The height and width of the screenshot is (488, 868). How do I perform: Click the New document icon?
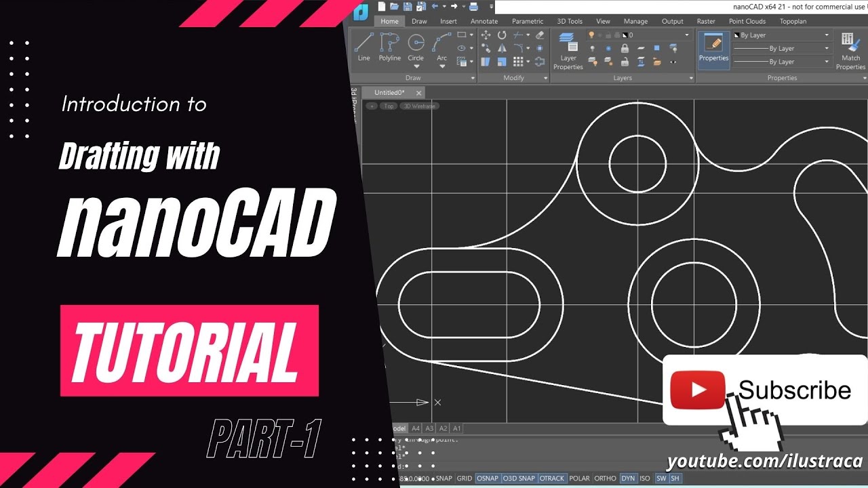[382, 7]
